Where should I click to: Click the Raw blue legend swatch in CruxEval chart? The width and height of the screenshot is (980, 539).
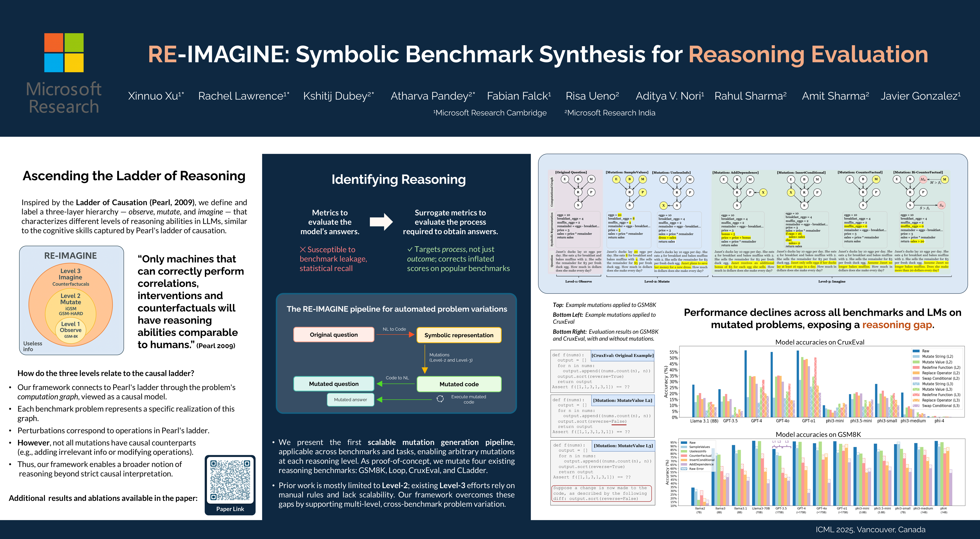916,351
